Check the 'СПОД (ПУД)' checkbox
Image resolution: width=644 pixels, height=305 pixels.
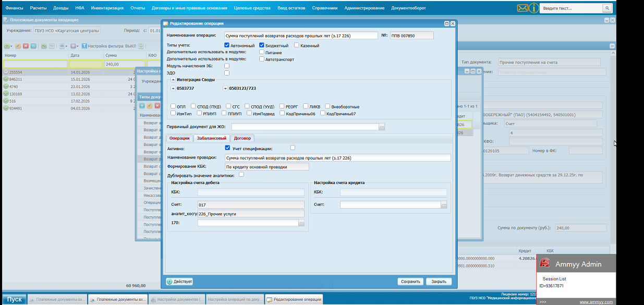pyautogui.click(x=193, y=106)
